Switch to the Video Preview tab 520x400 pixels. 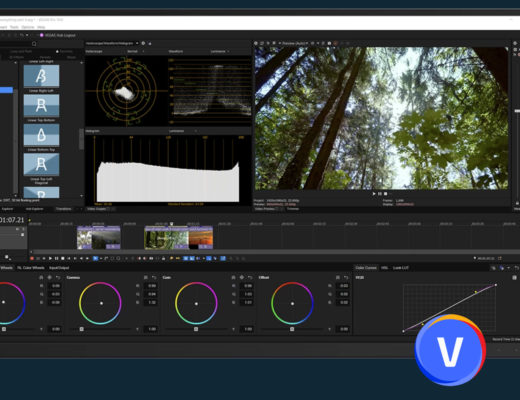coord(265,209)
